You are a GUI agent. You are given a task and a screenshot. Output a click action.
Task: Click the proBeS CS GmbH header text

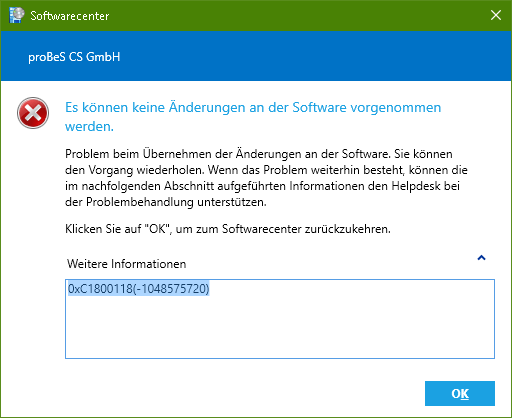[x=74, y=57]
